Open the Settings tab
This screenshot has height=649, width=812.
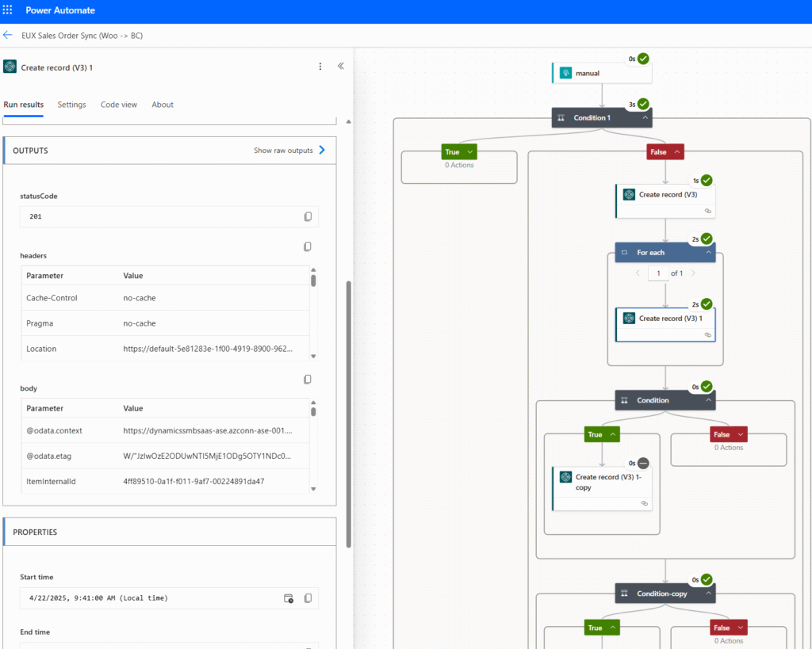click(x=71, y=105)
